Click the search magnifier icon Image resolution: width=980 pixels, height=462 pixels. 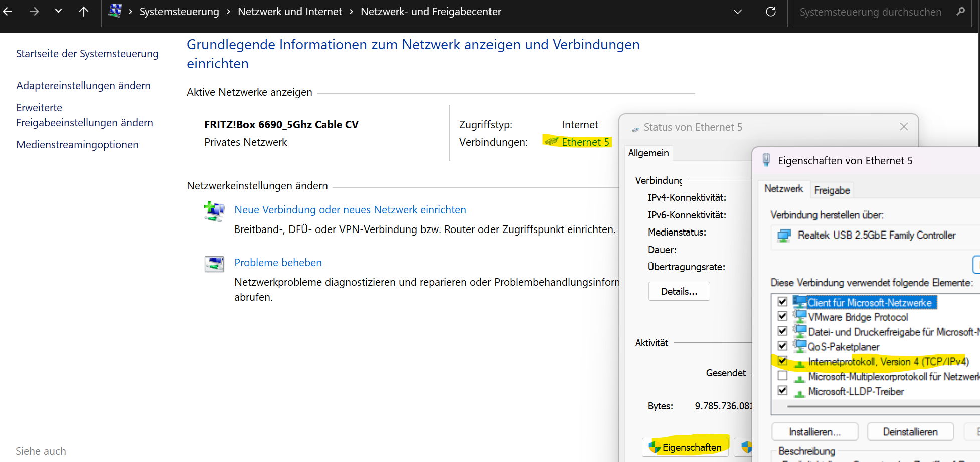(960, 12)
